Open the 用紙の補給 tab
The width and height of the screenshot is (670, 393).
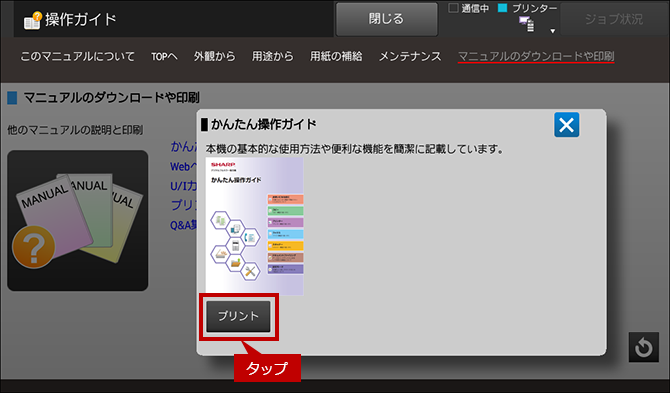click(x=336, y=56)
